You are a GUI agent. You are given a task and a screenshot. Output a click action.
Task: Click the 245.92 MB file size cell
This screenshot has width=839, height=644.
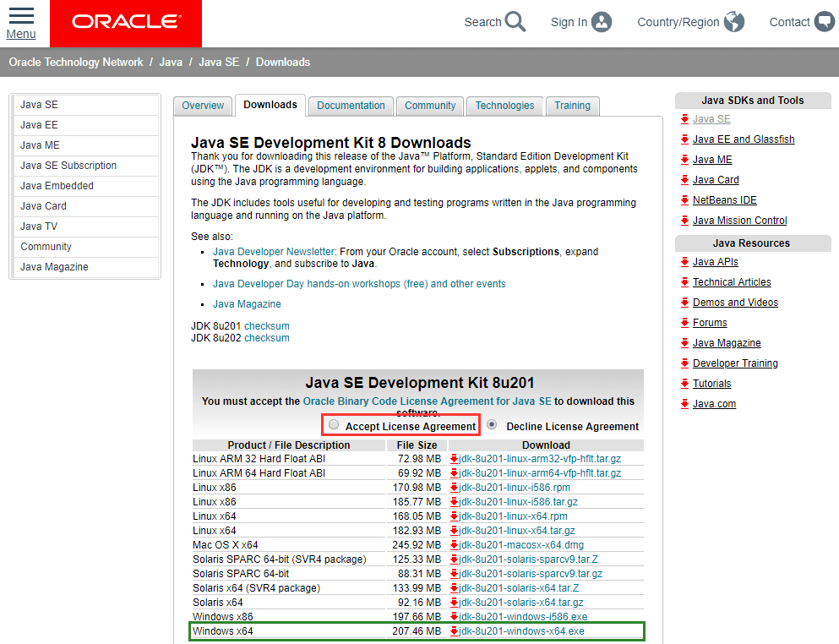coord(417,545)
